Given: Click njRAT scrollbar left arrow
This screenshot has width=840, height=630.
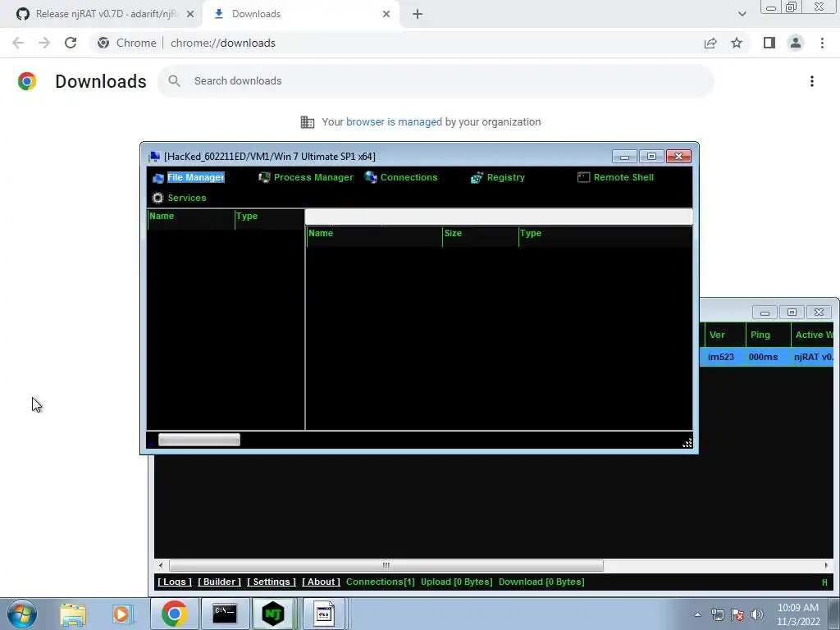Looking at the screenshot, I should pyautogui.click(x=161, y=566).
